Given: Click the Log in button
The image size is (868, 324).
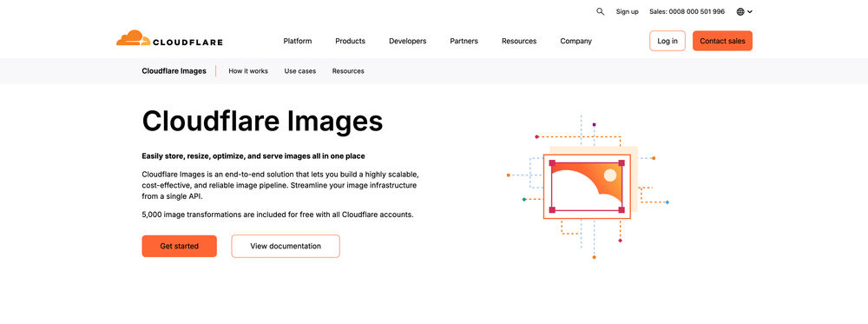Looking at the screenshot, I should pos(667,41).
